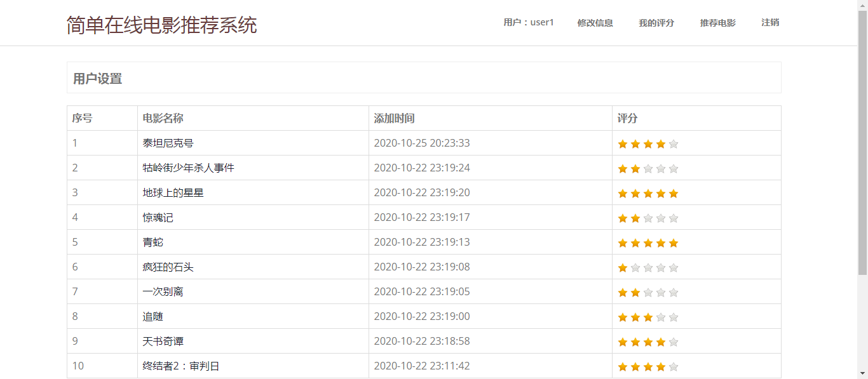
Task: Open the movie 终结者2:审判日
Action: 180,366
